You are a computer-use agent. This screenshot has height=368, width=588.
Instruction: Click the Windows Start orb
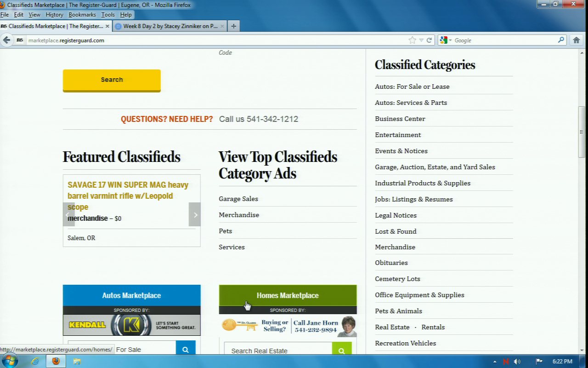pos(9,361)
